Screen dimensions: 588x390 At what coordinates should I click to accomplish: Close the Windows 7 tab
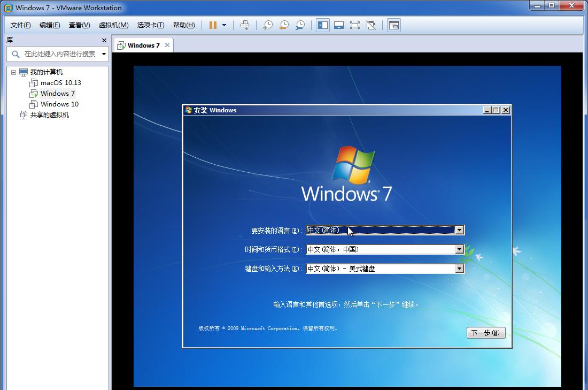pyautogui.click(x=167, y=45)
